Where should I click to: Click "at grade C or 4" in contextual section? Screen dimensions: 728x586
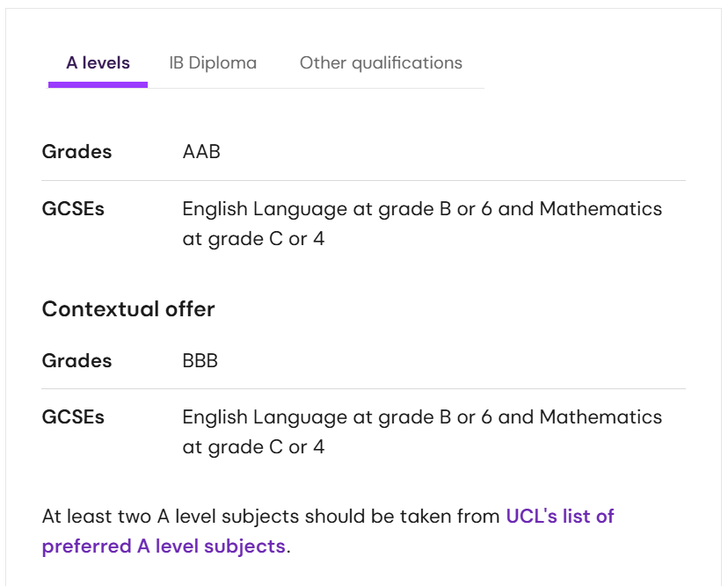(x=253, y=448)
